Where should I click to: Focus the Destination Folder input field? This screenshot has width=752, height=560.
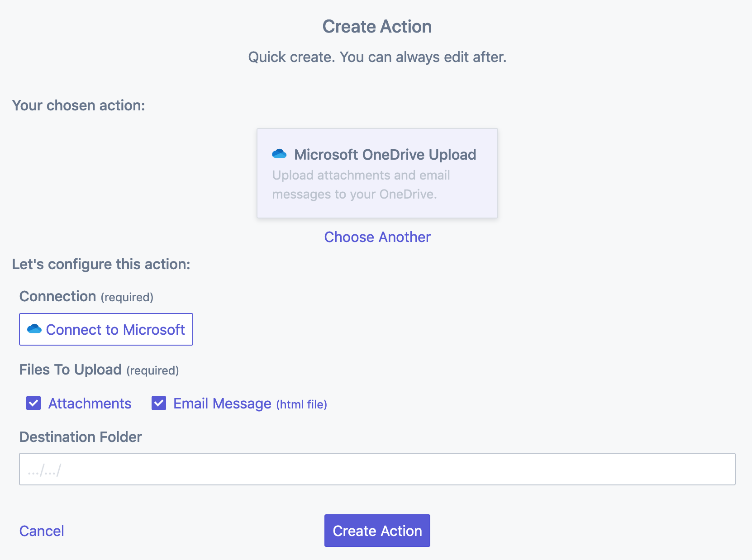coord(377,469)
